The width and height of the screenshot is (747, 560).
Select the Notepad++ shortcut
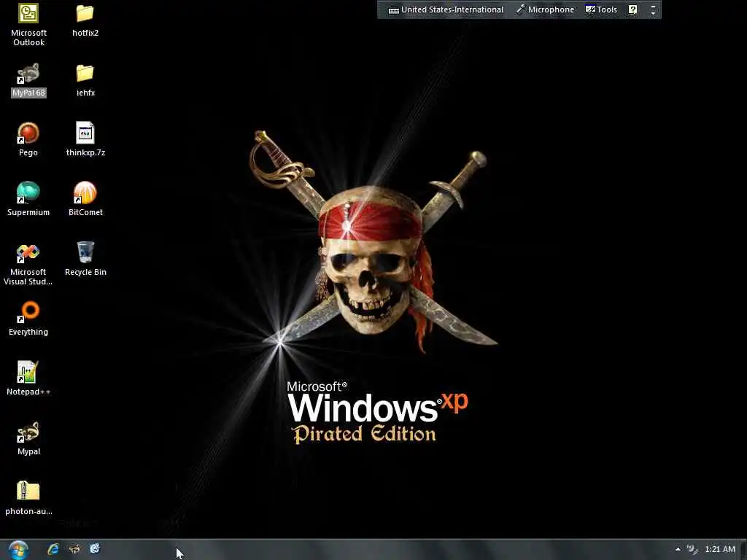(x=28, y=378)
